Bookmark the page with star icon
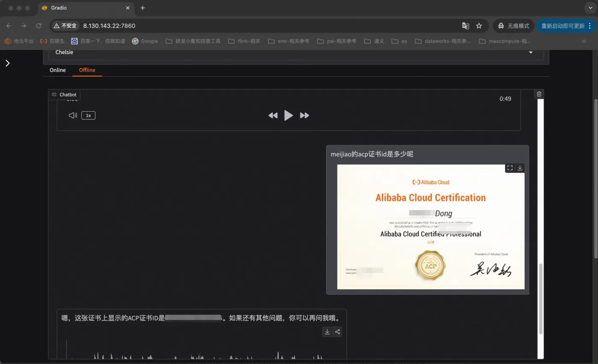 pos(479,26)
